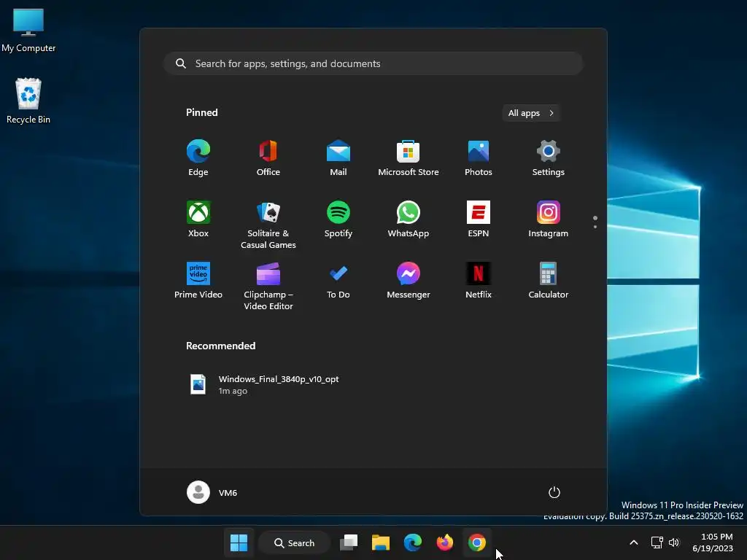Click the All apps button
Screen dimensions: 747x560
[531, 113]
